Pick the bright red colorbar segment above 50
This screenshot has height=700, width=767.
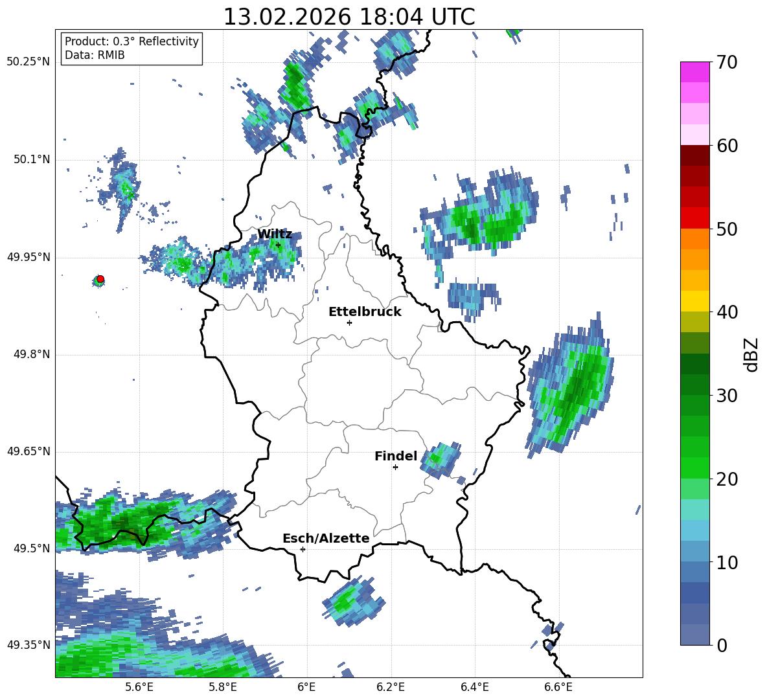coord(694,218)
